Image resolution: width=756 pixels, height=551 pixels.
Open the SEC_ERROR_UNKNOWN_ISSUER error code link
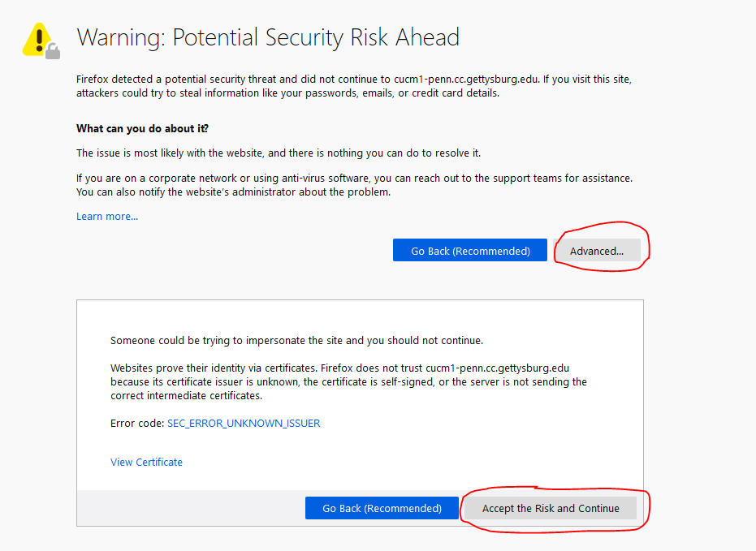[244, 423]
